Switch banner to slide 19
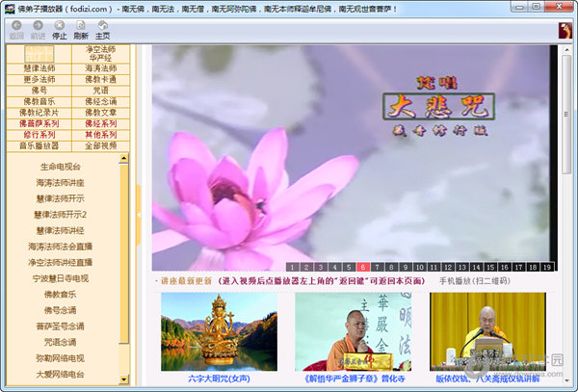The width and height of the screenshot is (578, 392). click(x=547, y=267)
